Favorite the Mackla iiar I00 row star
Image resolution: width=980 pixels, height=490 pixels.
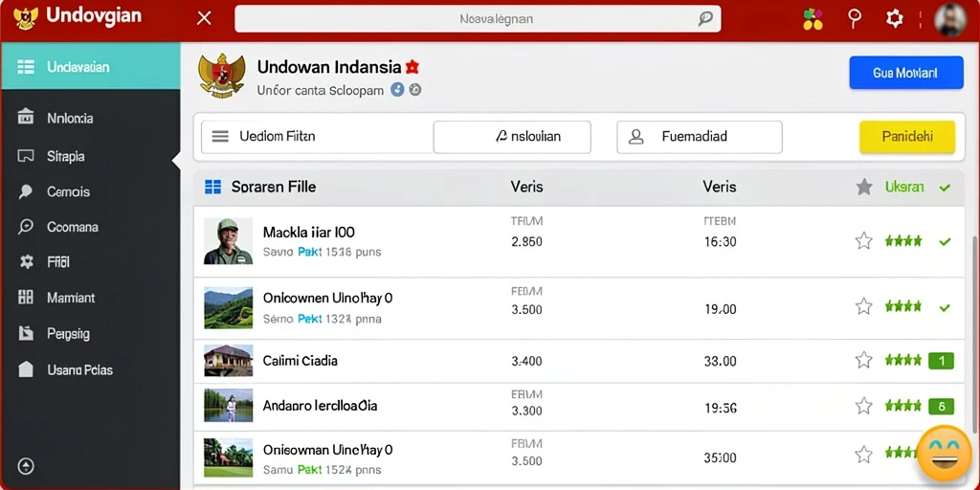click(x=864, y=240)
